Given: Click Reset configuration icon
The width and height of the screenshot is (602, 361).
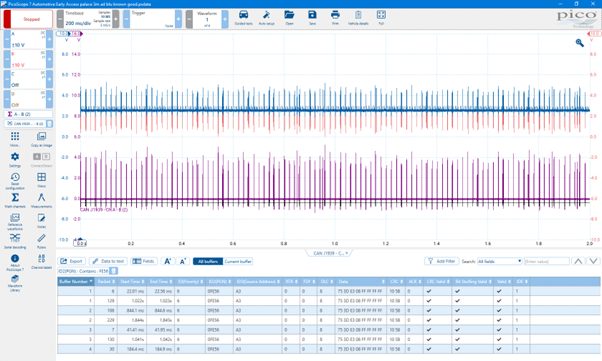Looking at the screenshot, I should (15, 180).
